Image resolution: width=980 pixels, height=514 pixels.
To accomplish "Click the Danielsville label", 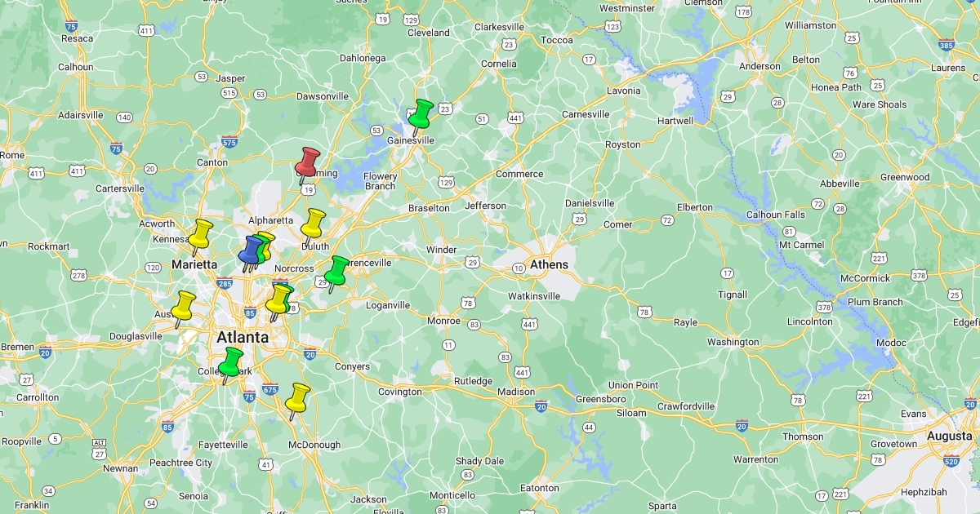I will [x=590, y=202].
